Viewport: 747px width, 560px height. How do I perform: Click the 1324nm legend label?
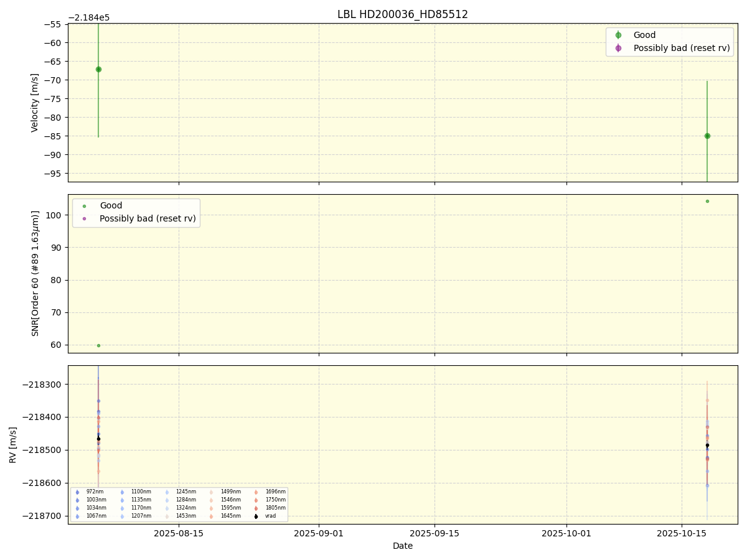186,508
